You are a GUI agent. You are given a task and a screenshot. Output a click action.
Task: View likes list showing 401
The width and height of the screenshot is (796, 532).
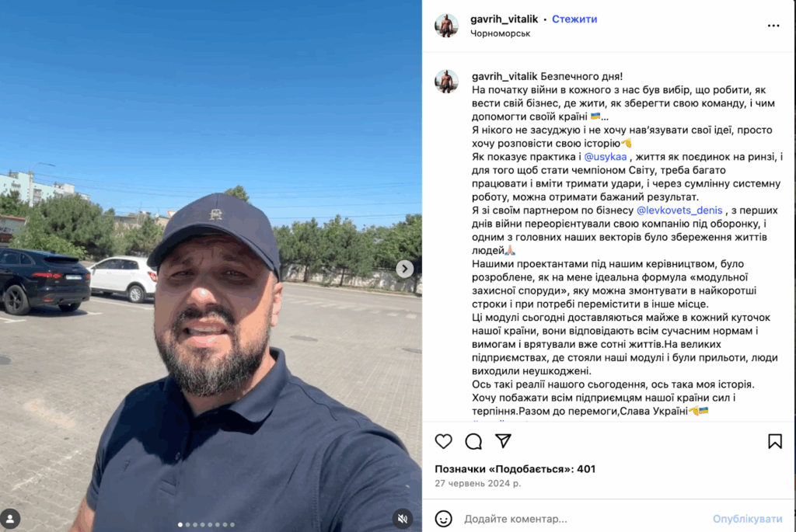click(515, 469)
